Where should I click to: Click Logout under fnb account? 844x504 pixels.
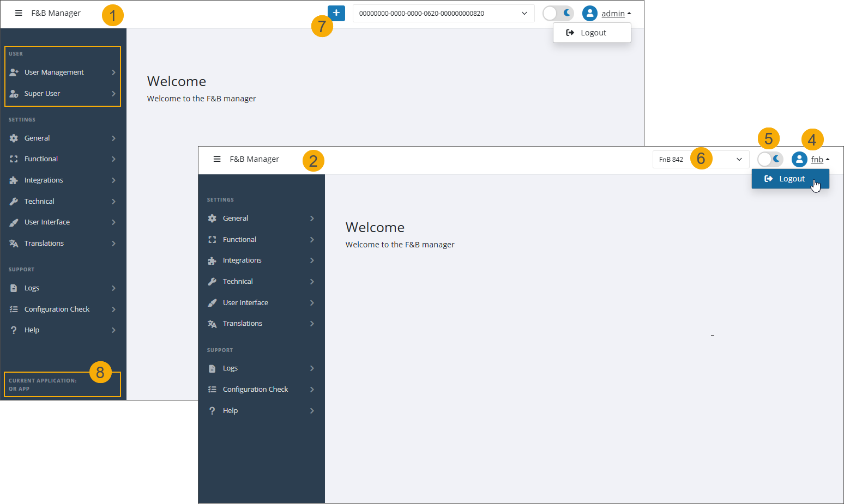coord(790,178)
